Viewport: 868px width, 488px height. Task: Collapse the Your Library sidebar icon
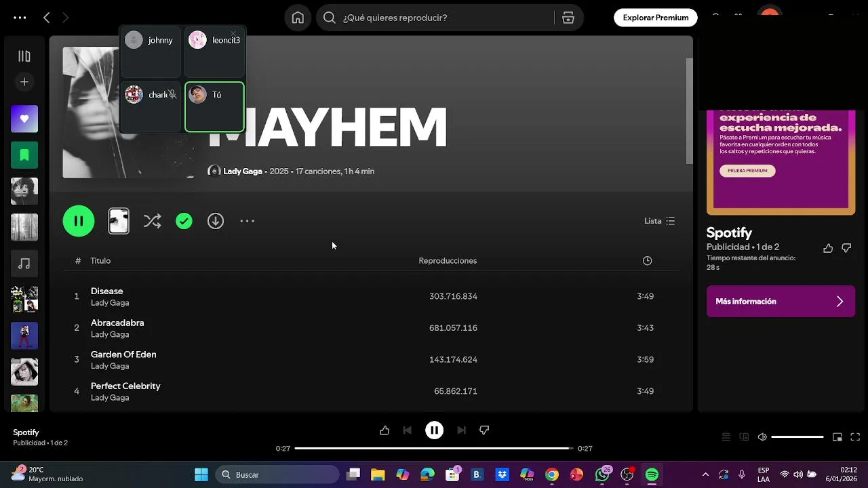click(24, 56)
